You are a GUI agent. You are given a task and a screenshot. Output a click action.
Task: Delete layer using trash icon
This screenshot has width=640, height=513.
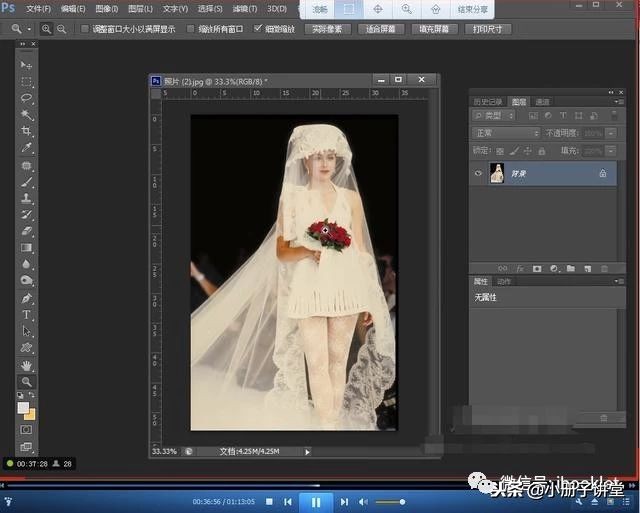click(x=603, y=268)
